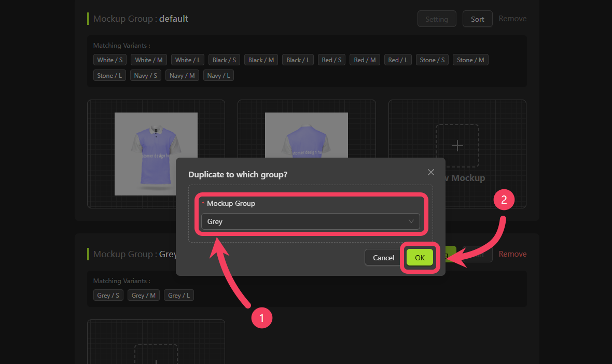612x364 pixels.
Task: Cancel the duplicate dialog
Action: 383,258
